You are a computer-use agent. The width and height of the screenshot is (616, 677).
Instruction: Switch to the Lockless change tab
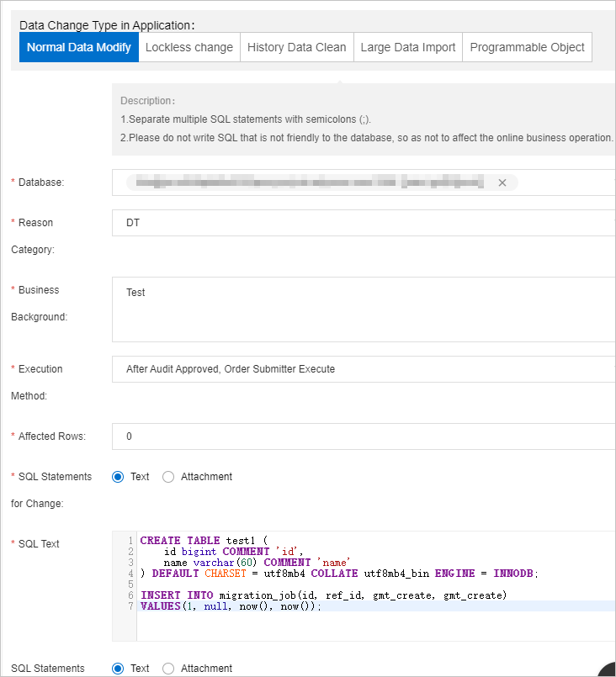pyautogui.click(x=189, y=47)
